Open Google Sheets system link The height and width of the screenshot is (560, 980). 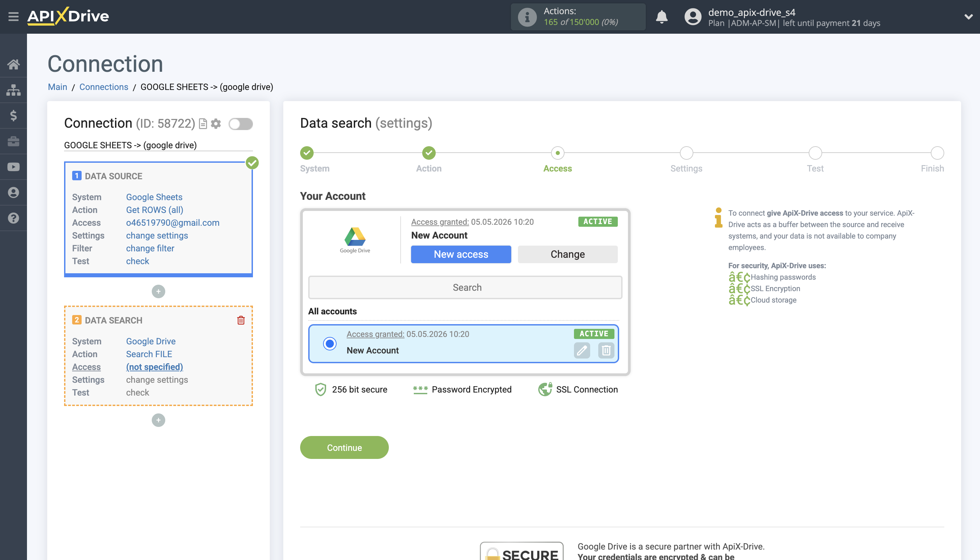(x=154, y=197)
